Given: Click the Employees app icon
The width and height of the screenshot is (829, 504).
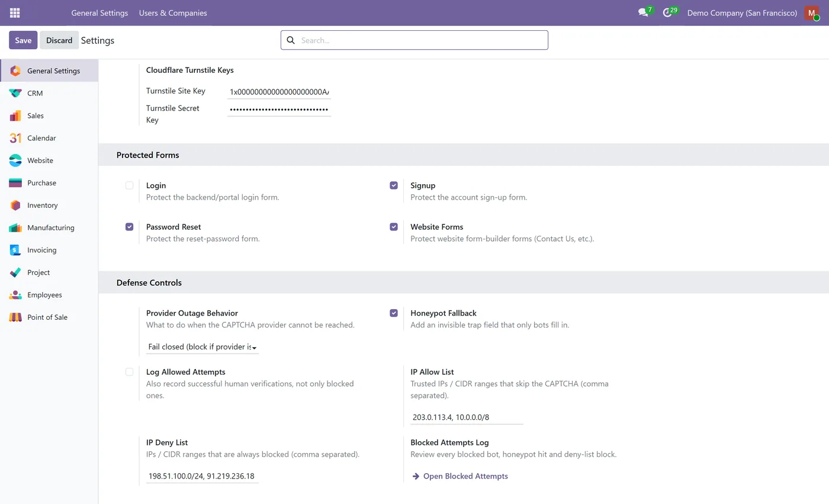Looking at the screenshot, I should (x=15, y=295).
